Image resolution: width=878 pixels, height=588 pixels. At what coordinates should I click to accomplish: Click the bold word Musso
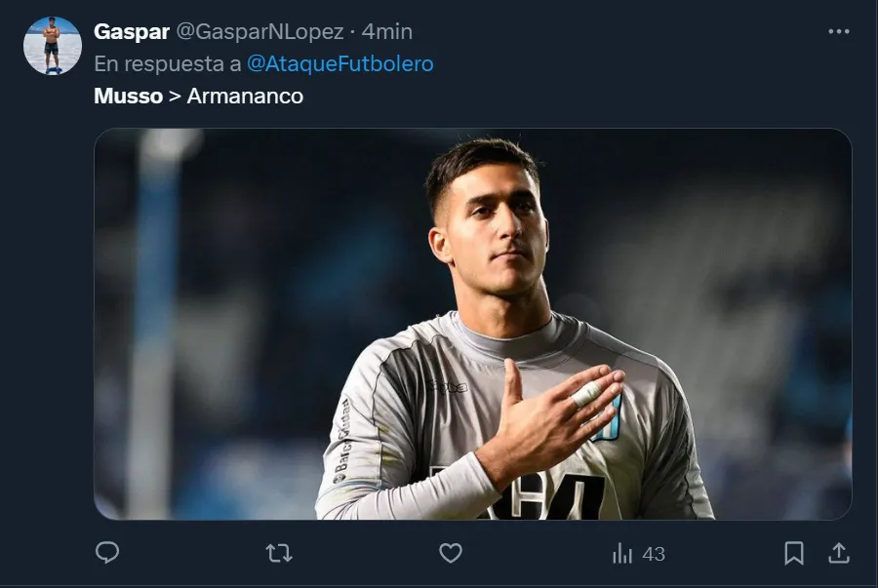(128, 97)
